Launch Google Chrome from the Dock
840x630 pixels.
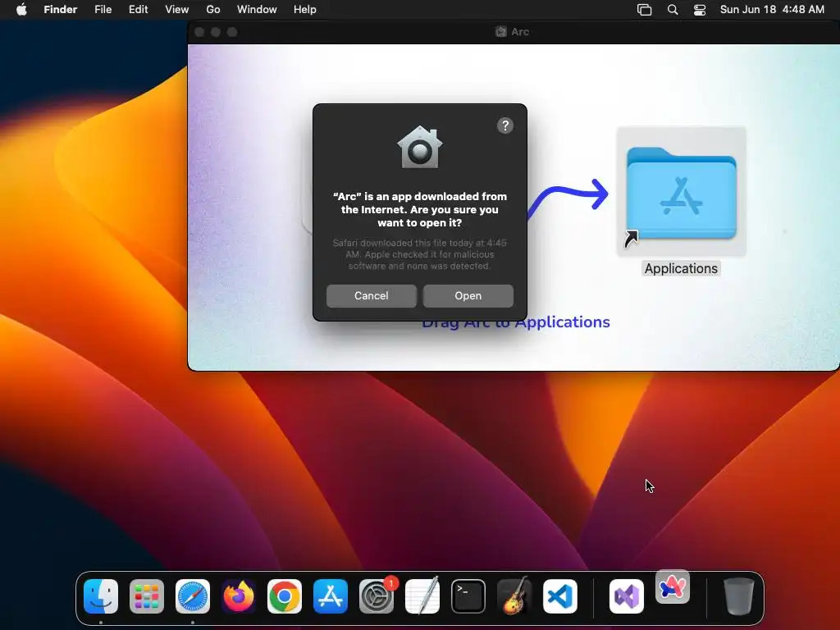pos(285,596)
